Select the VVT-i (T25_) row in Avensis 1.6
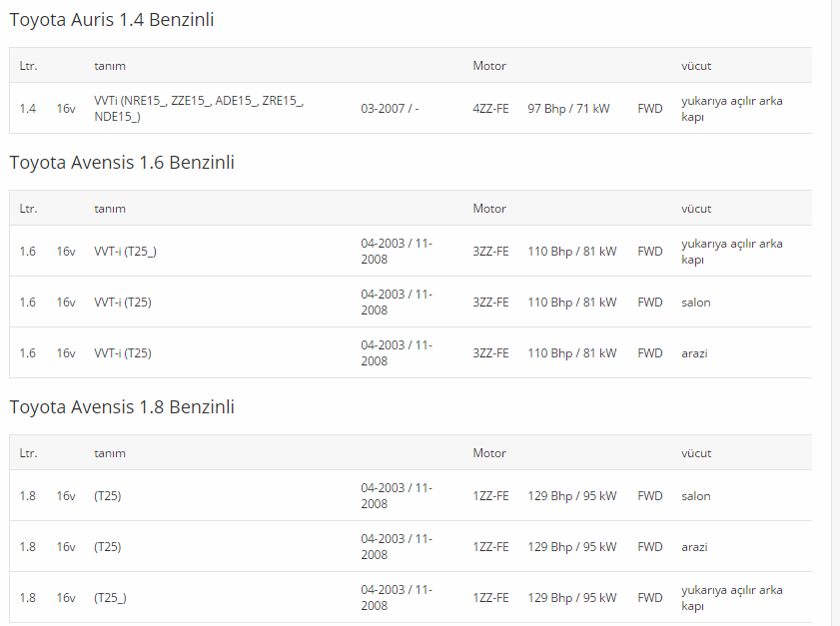 (x=411, y=252)
